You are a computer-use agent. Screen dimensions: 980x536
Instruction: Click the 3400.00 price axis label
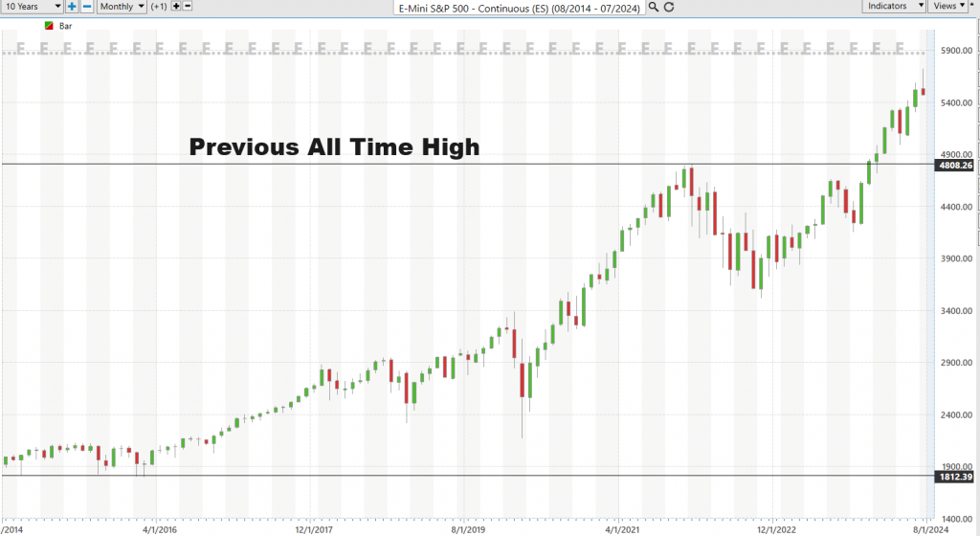956,310
